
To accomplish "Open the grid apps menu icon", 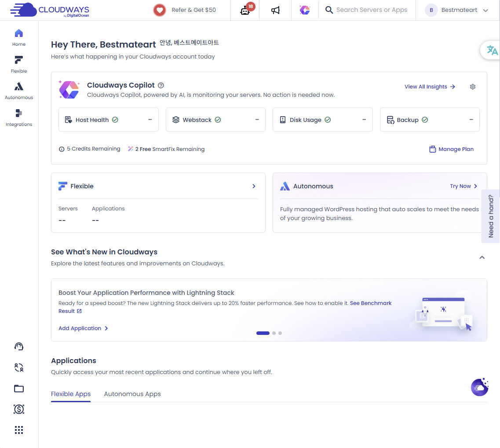I will (19, 430).
